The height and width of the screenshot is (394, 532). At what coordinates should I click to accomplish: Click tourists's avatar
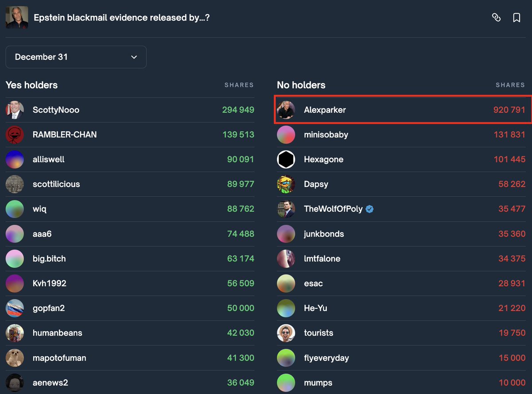(x=286, y=333)
